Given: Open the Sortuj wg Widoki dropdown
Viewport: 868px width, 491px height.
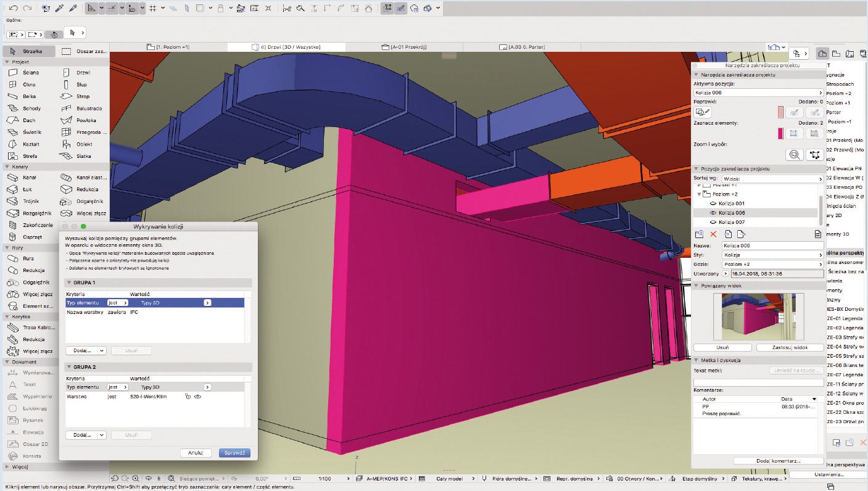Looking at the screenshot, I should 773,178.
